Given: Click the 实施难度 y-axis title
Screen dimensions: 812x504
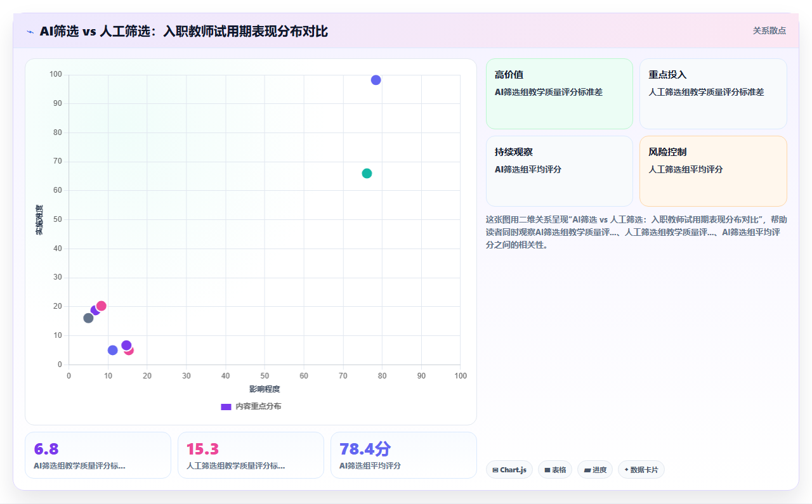Looking at the screenshot, I should [x=39, y=220].
